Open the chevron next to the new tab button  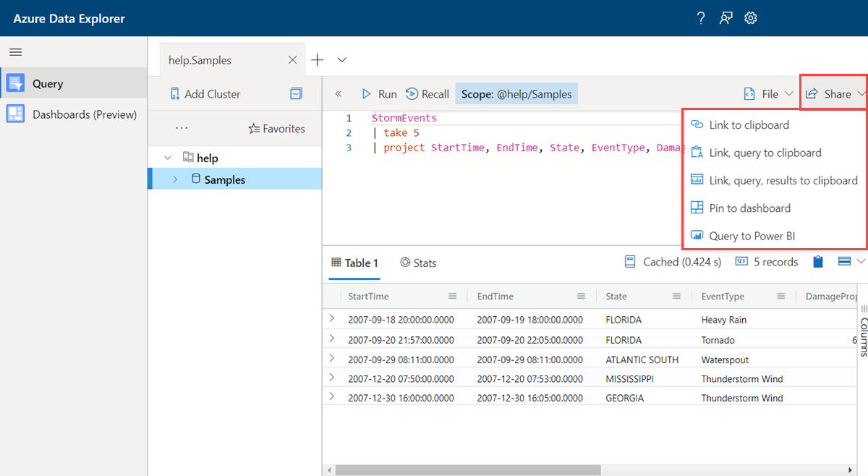tap(341, 60)
